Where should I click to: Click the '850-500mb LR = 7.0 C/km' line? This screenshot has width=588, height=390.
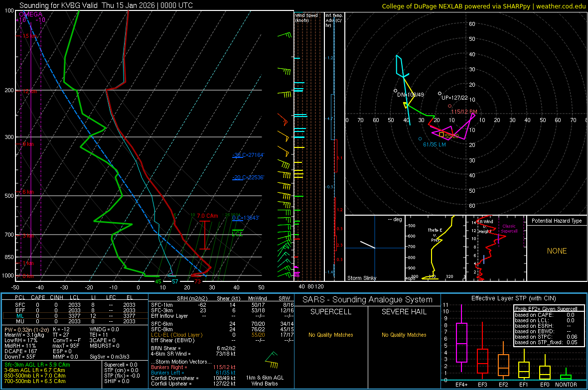[35, 376]
